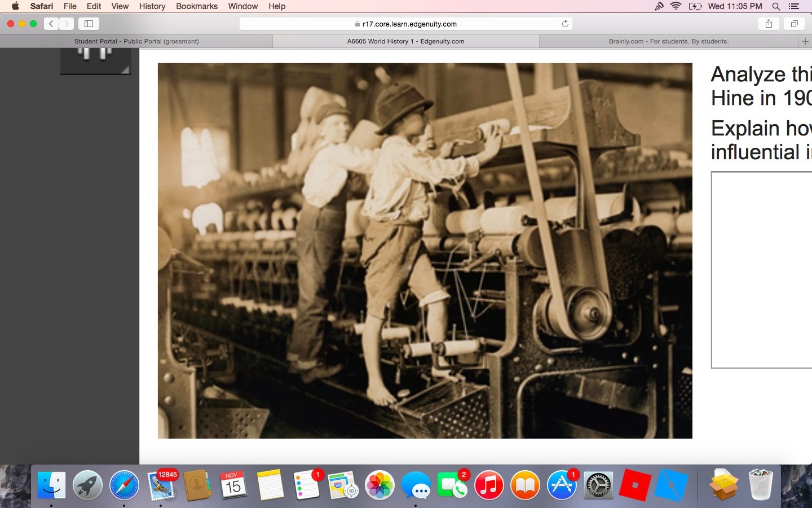The image size is (812, 508).
Task: Open the View menu
Action: point(120,6)
